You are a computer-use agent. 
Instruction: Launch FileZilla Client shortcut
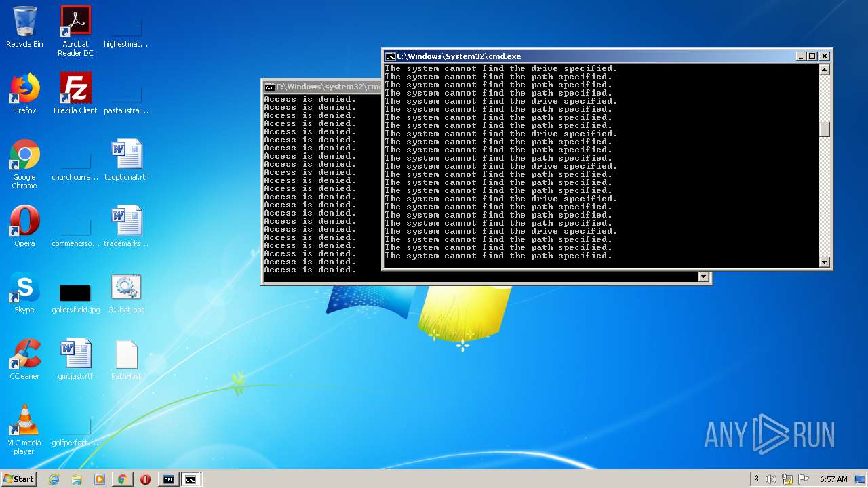tap(75, 94)
